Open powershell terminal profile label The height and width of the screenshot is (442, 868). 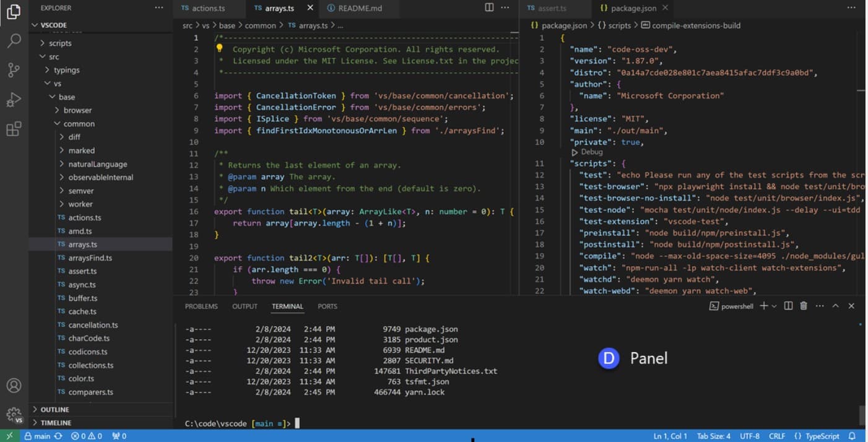732,306
